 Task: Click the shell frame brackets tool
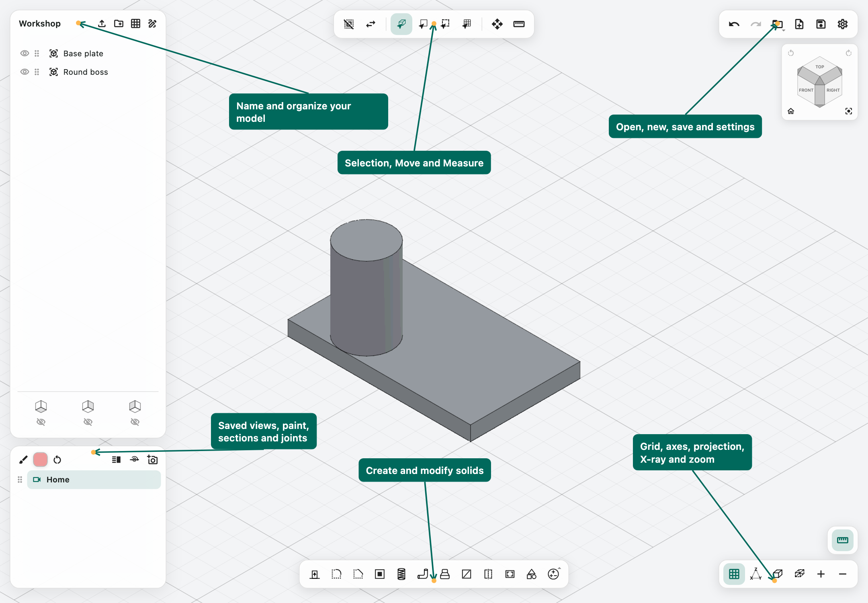510,574
